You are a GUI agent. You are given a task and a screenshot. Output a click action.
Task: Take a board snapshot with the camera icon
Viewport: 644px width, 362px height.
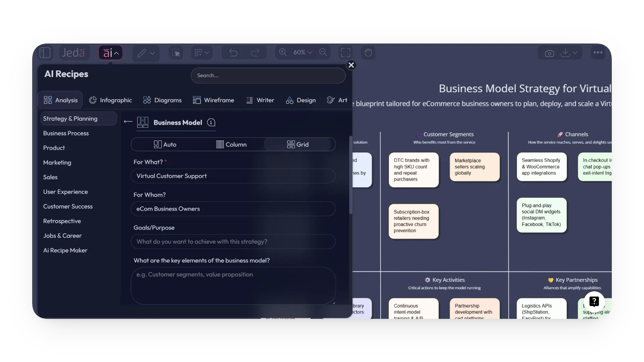(x=549, y=53)
